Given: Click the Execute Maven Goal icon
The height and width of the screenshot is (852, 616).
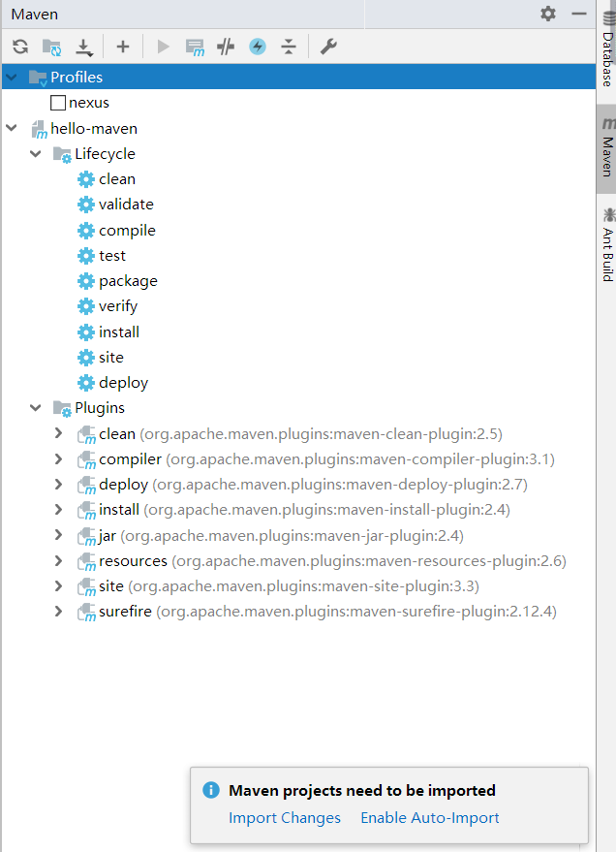Looking at the screenshot, I should point(195,47).
